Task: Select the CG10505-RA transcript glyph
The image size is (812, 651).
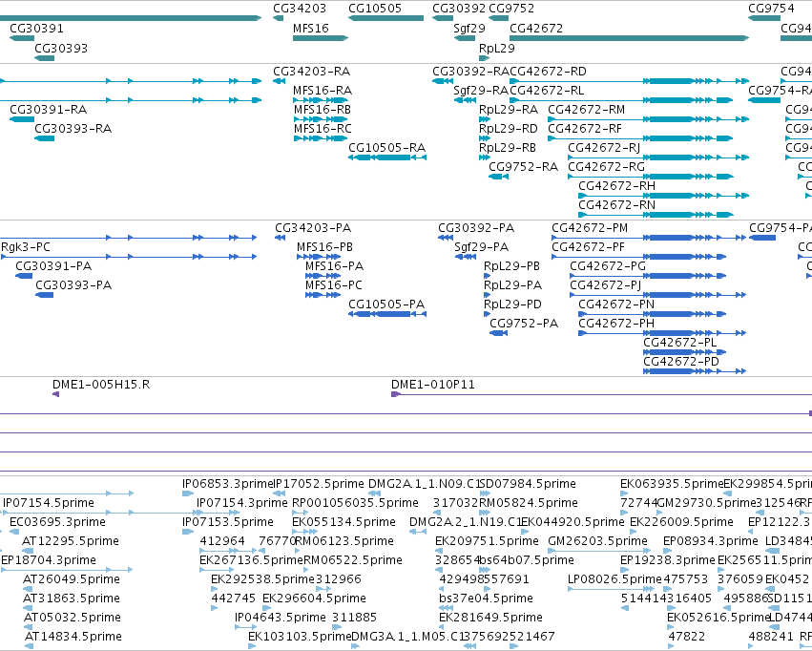Action: [x=387, y=157]
